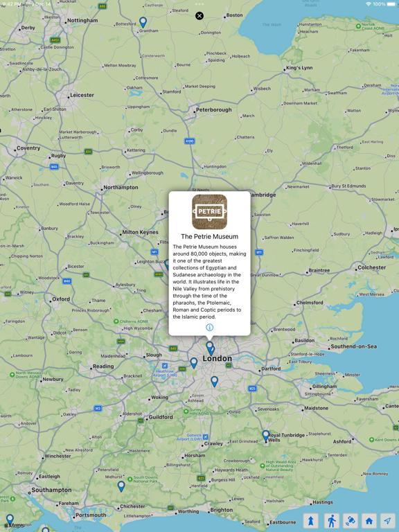The width and height of the screenshot is (399, 532).
Task: Tap the Wi-Fi status icon
Action: (x=369, y=4)
